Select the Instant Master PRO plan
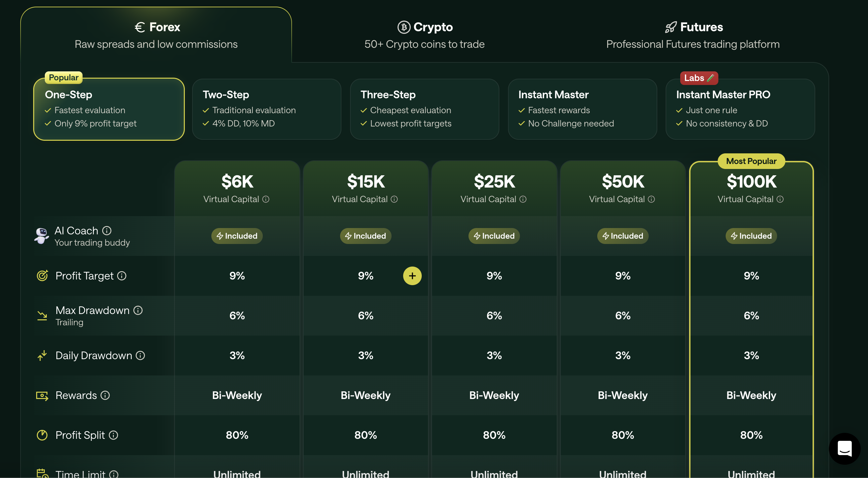The width and height of the screenshot is (868, 478). pyautogui.click(x=740, y=110)
